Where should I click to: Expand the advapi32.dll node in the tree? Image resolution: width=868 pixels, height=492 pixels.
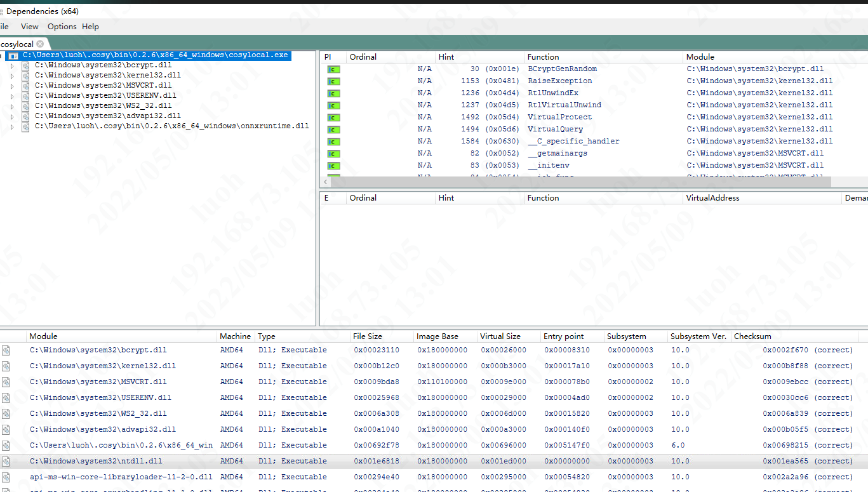[x=11, y=116]
